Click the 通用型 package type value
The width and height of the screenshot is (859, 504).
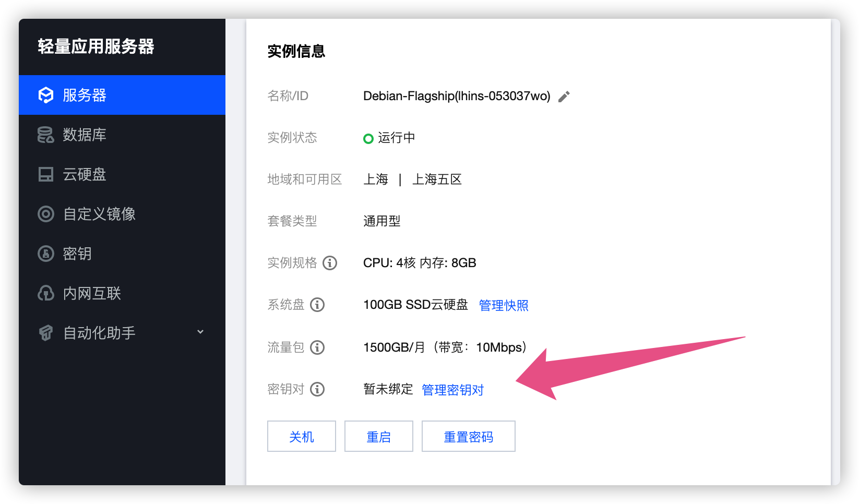click(382, 221)
